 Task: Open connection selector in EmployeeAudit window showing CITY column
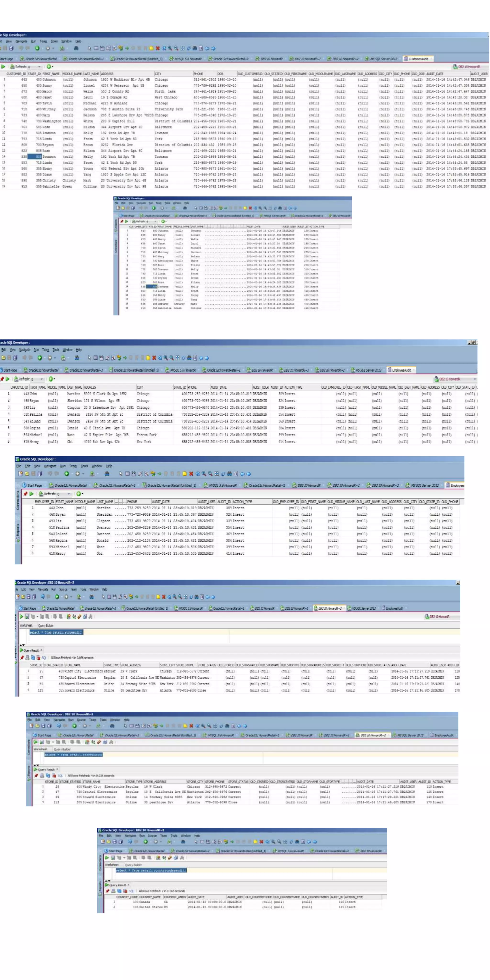(455, 379)
